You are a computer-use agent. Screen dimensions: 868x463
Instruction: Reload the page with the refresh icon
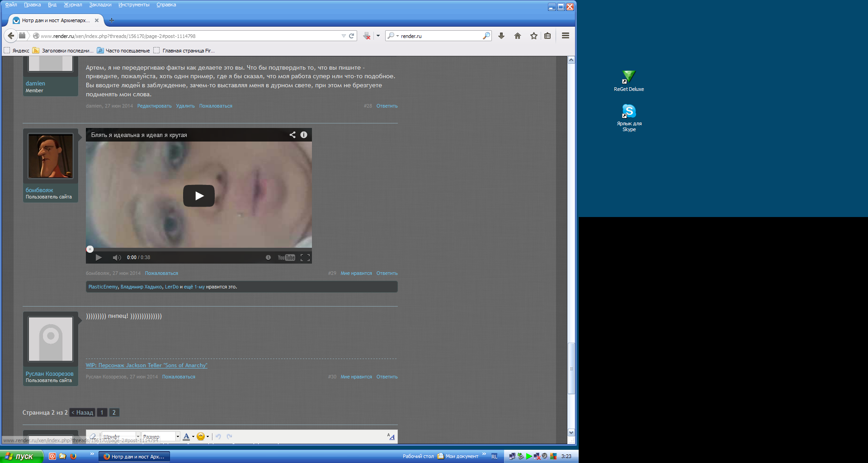[351, 36]
